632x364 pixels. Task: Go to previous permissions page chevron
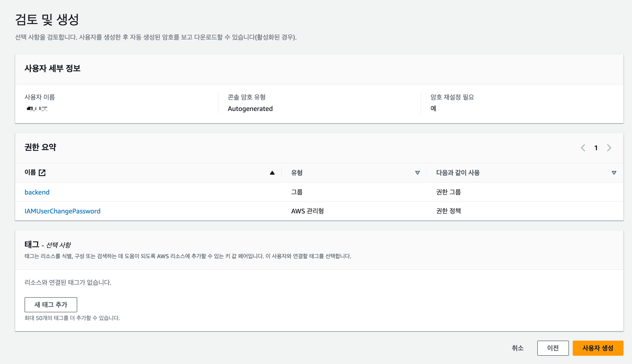pyautogui.click(x=583, y=148)
